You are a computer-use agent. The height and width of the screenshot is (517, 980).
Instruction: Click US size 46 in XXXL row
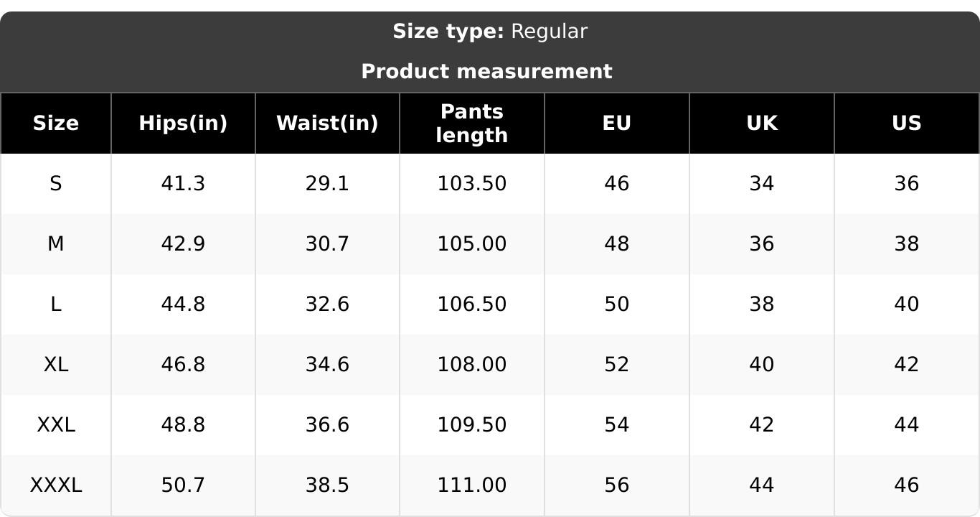point(907,485)
